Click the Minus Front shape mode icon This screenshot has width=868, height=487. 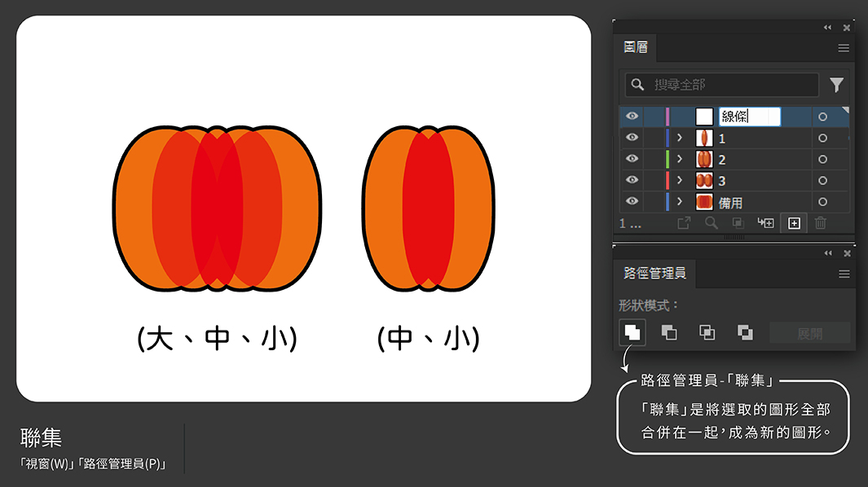coord(669,332)
